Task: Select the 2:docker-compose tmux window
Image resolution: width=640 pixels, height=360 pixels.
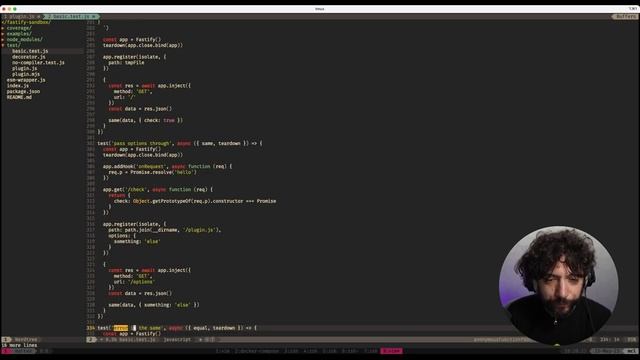Action: click(x=257, y=351)
